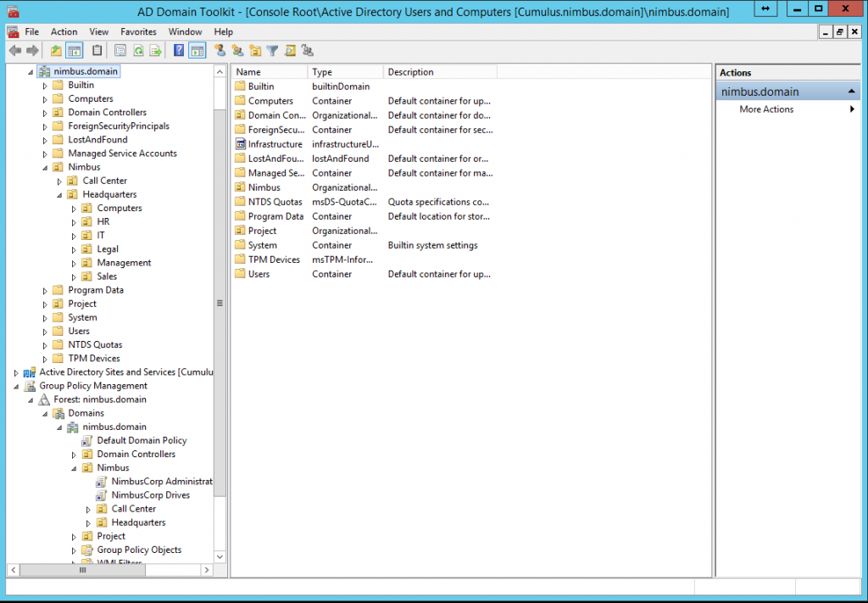Select the IT OU in tree
Image resolution: width=868 pixels, height=603 pixels.
pos(101,235)
